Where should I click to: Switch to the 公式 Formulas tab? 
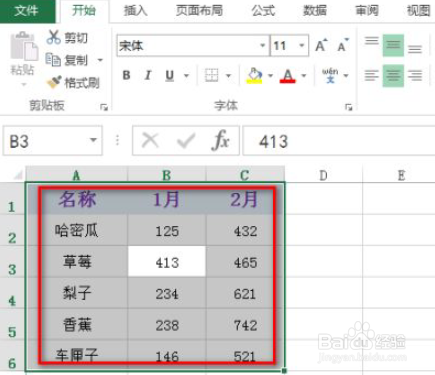(263, 11)
